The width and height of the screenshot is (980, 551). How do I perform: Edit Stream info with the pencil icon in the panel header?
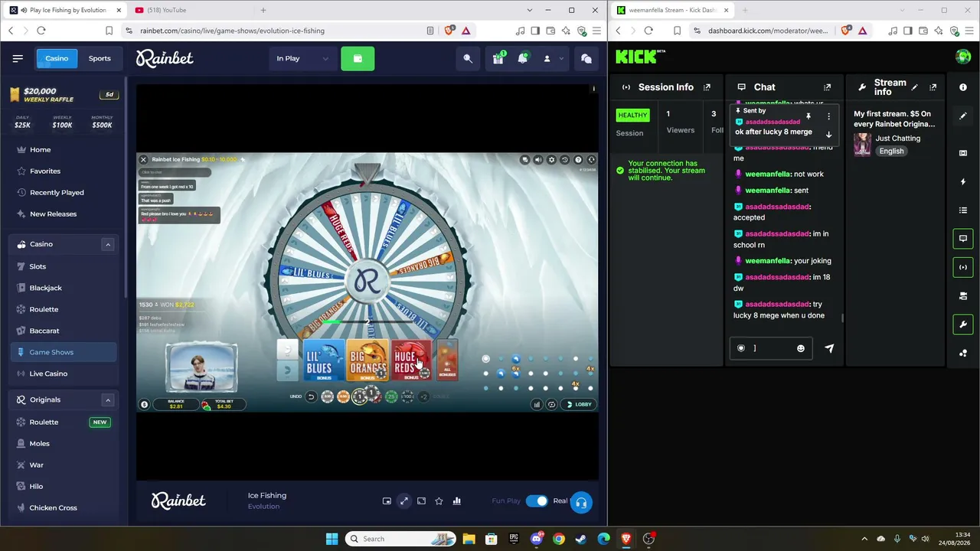(915, 87)
